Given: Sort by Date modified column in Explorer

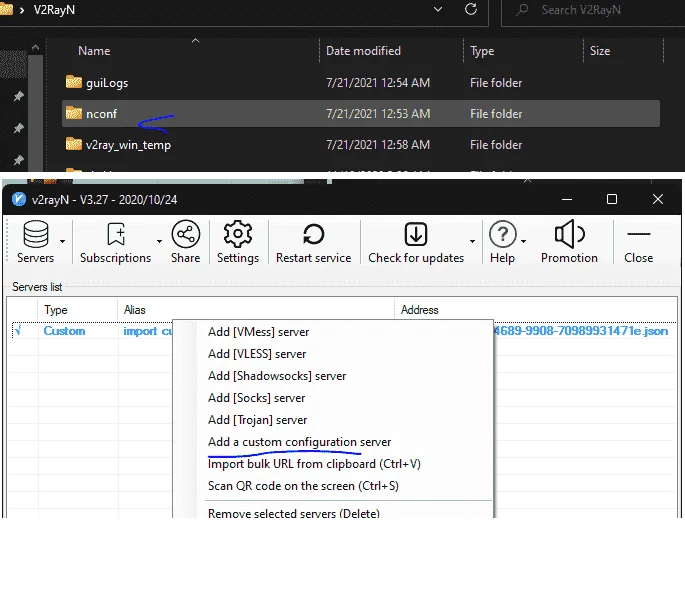Looking at the screenshot, I should (x=363, y=51).
